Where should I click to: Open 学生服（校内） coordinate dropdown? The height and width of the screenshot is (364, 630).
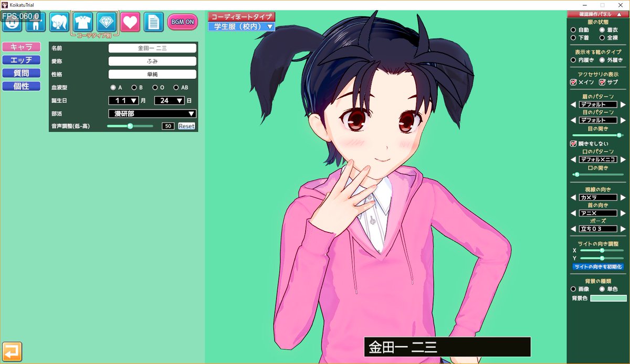pyautogui.click(x=241, y=26)
